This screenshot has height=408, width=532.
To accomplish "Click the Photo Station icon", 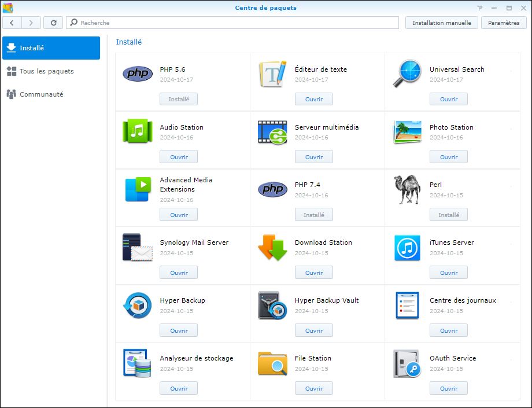I will point(407,132).
